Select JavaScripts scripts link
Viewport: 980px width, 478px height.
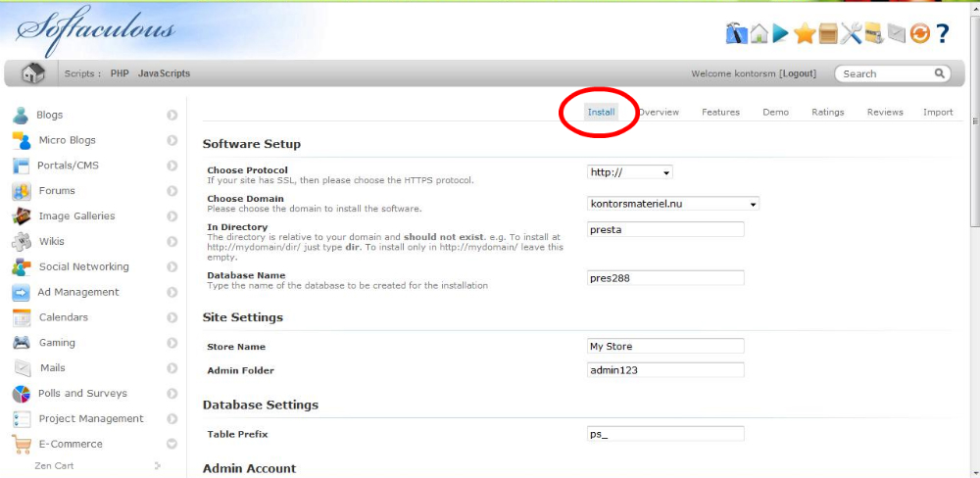(x=164, y=73)
